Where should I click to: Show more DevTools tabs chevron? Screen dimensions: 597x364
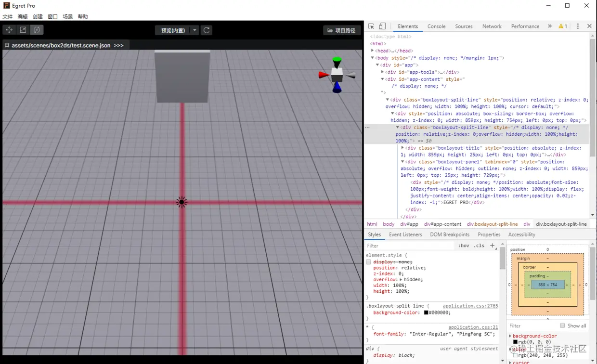coord(550,26)
